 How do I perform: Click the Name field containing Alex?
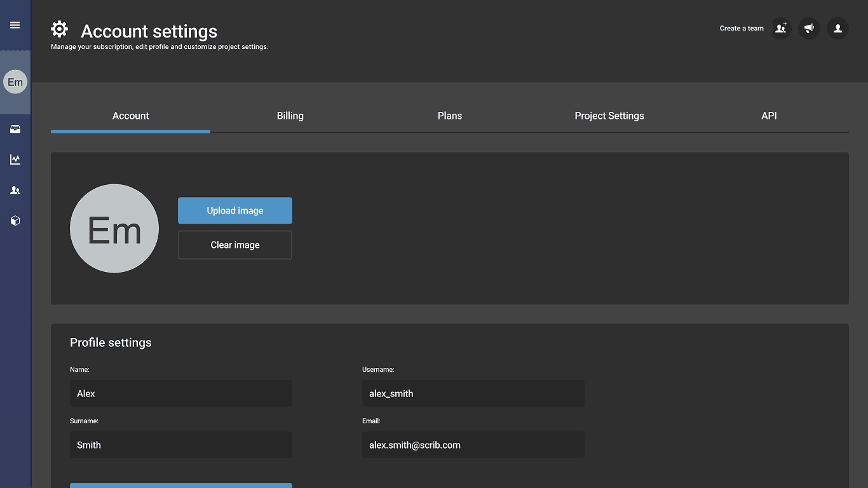point(181,393)
